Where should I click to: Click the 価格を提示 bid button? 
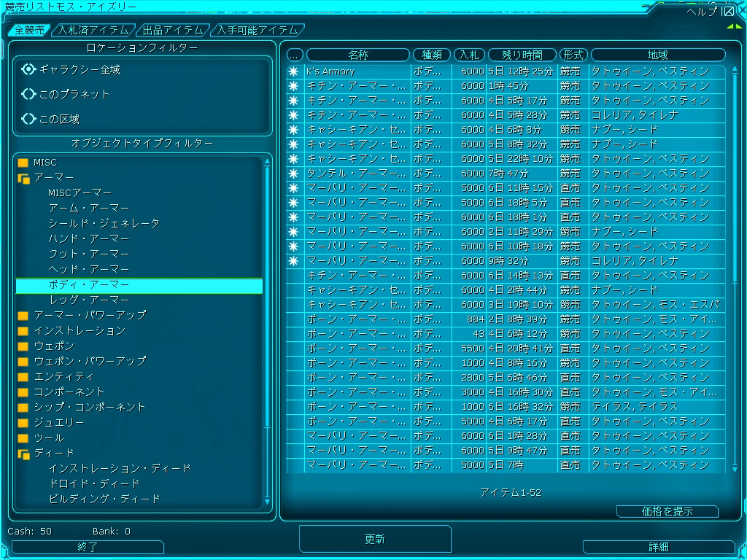[x=667, y=511]
